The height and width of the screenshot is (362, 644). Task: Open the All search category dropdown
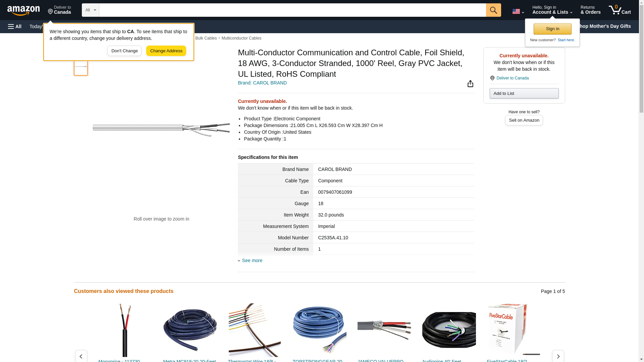(91, 10)
